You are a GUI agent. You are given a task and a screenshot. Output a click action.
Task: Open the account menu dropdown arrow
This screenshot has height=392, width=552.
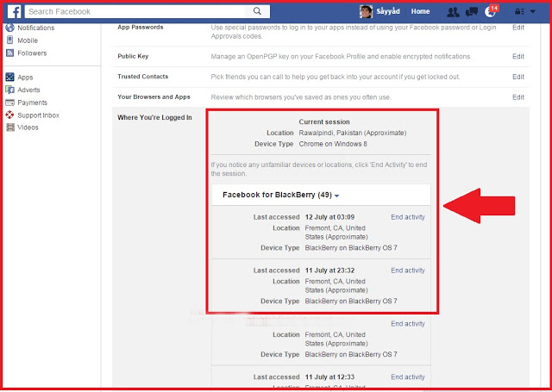pyautogui.click(x=533, y=11)
